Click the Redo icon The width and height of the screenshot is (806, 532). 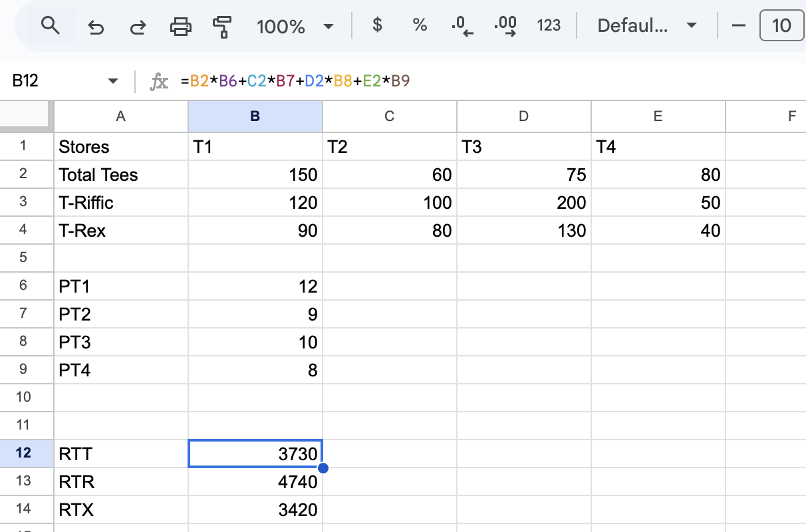(138, 25)
